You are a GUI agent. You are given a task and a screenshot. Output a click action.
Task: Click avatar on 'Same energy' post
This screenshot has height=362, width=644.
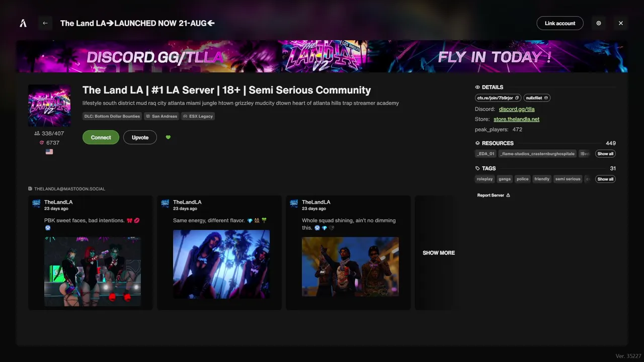[165, 204]
